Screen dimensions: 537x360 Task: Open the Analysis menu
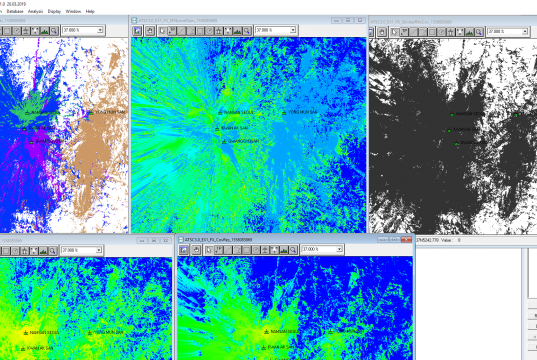pyautogui.click(x=36, y=11)
